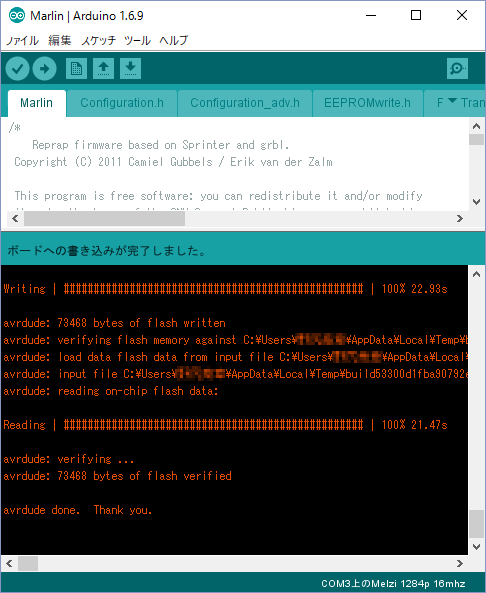Click the 'avrdude: input file' console line
Image resolution: width=486 pixels, height=593 pixels.
tap(235, 374)
